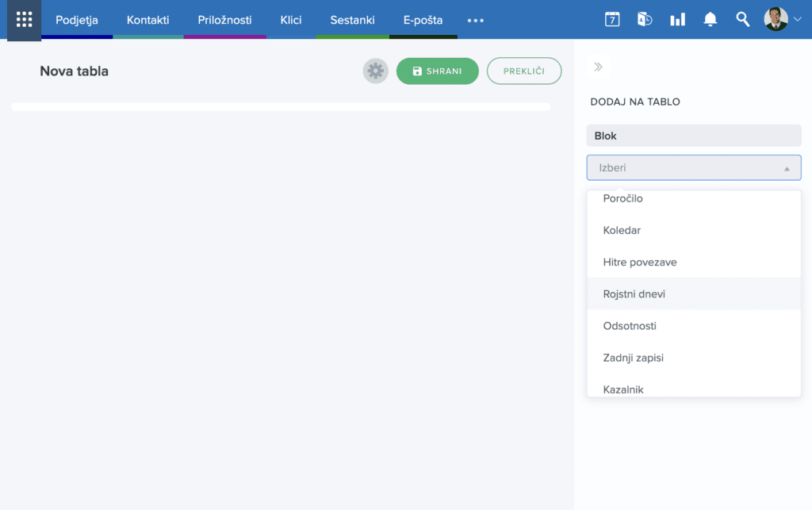Click the Prekliči button

click(x=523, y=71)
